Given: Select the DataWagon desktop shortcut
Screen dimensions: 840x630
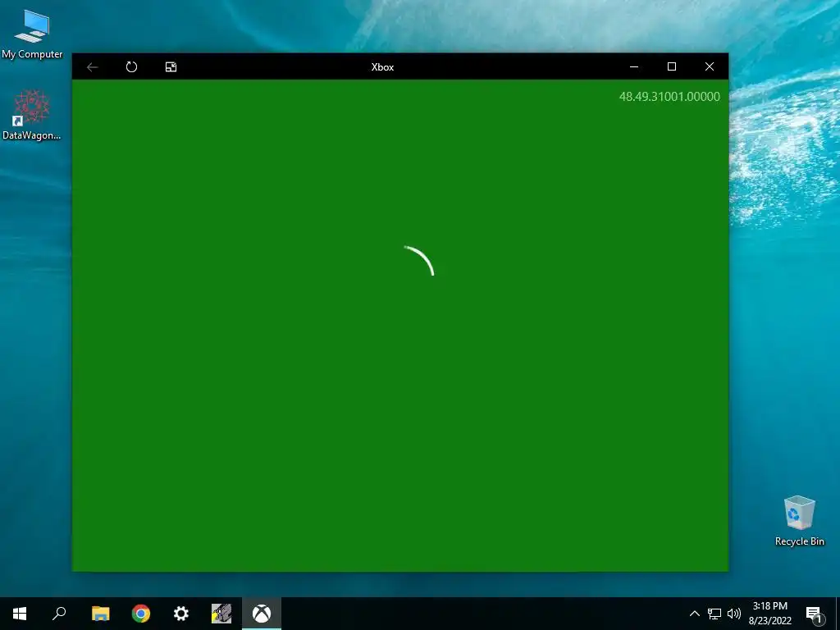Looking at the screenshot, I should 32,115.
